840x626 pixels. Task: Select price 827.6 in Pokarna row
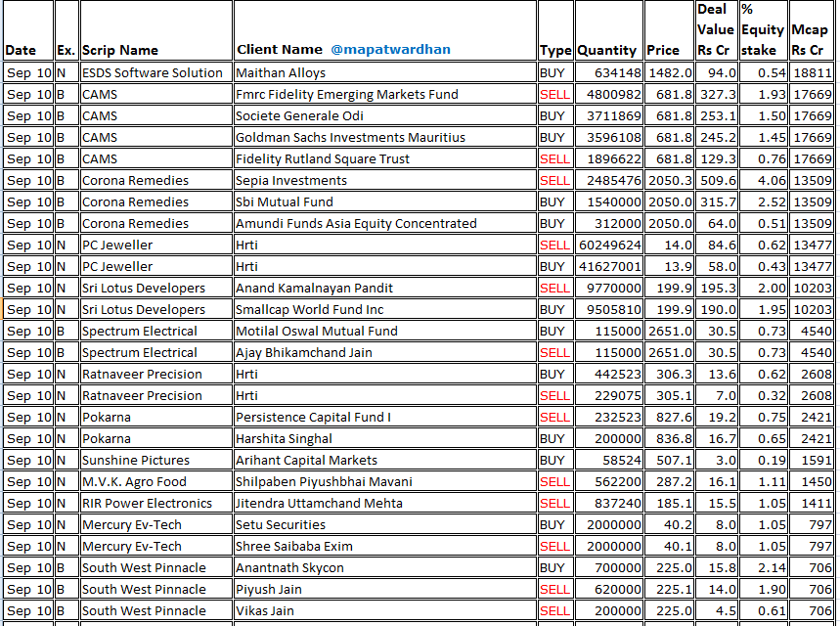[x=669, y=417]
